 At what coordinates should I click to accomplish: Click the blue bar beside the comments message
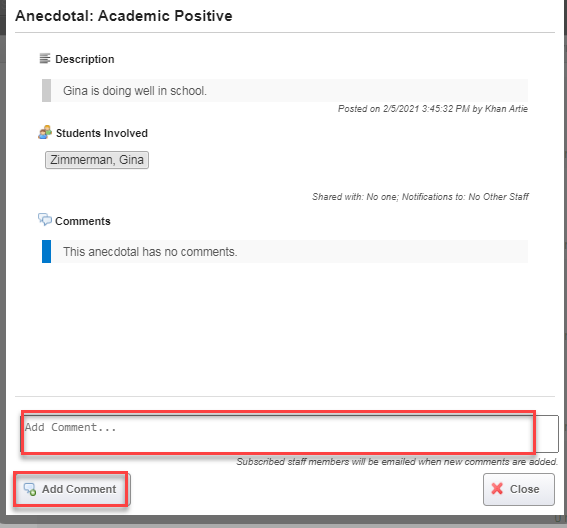[x=46, y=251]
